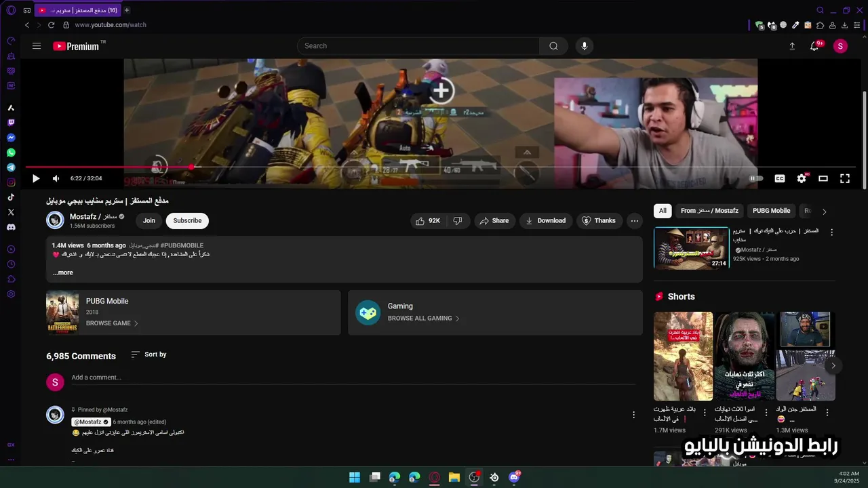The height and width of the screenshot is (488, 868).
Task: Like the video with 92K likes
Action: [428, 220]
